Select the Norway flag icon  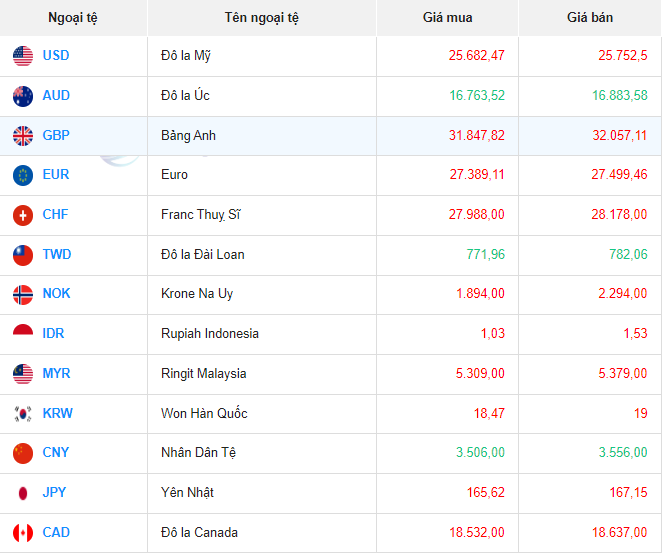(x=23, y=294)
